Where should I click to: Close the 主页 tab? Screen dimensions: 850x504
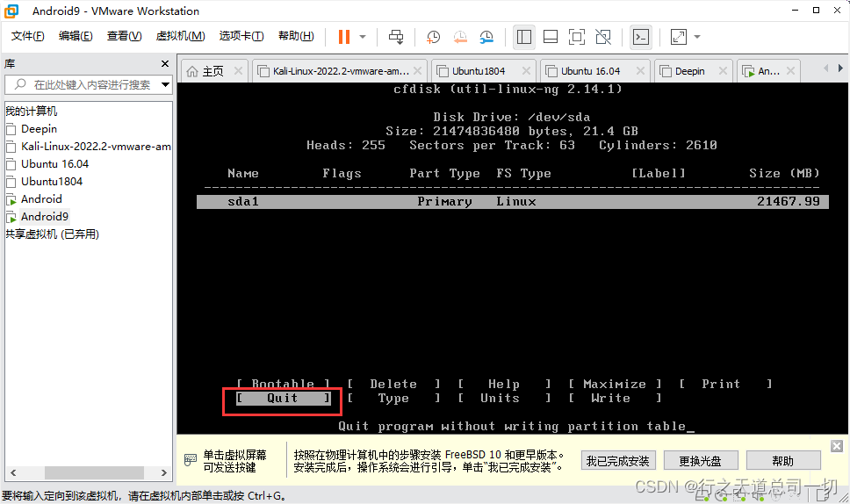coord(238,71)
